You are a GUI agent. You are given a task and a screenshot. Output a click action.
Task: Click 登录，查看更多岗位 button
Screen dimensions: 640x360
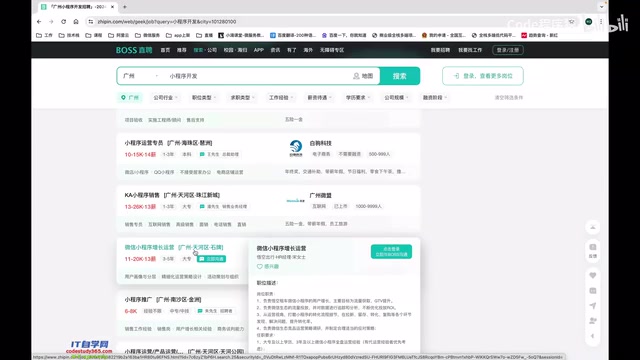click(x=483, y=76)
